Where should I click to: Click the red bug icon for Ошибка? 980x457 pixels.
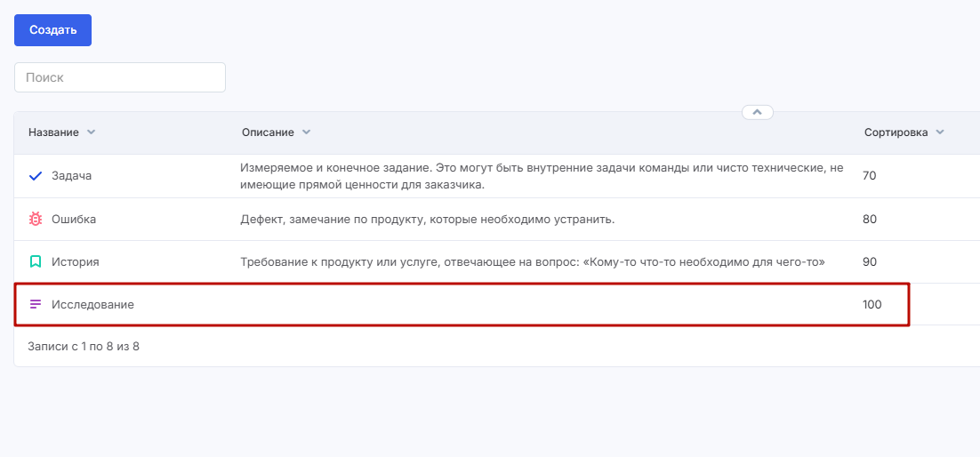click(36, 219)
